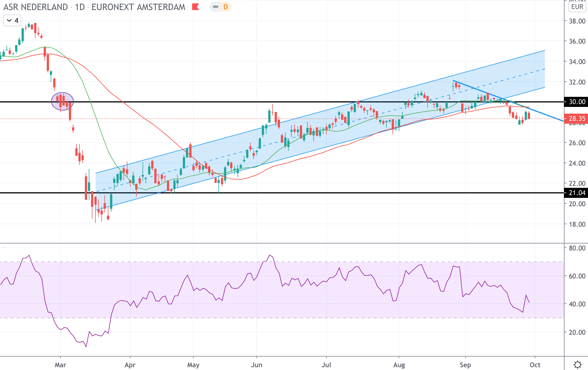This screenshot has width=588, height=370.
Task: Click the 38.00 price axis label
Action: (x=577, y=21)
